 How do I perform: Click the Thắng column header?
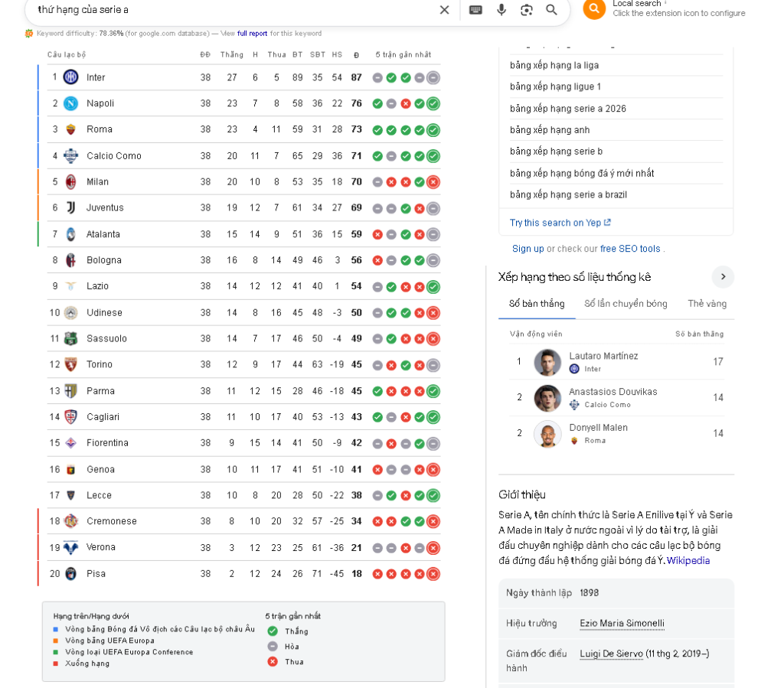tap(231, 55)
